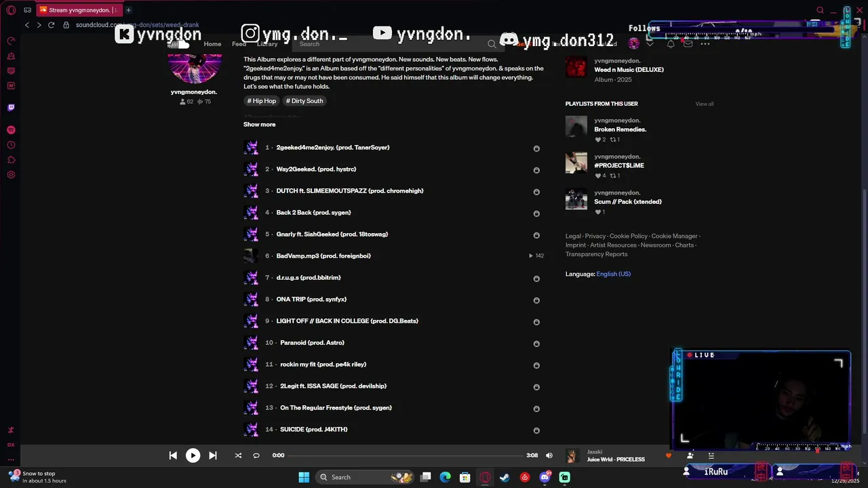Viewport: 868px width, 488px height.
Task: Open yvngmoneydon. profile avatar image
Action: coord(195,68)
